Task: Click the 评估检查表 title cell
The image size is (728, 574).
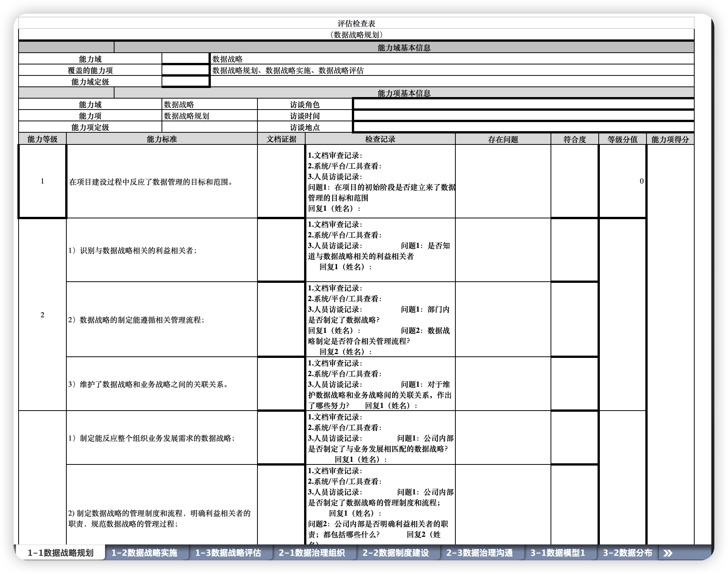Action: click(x=356, y=24)
